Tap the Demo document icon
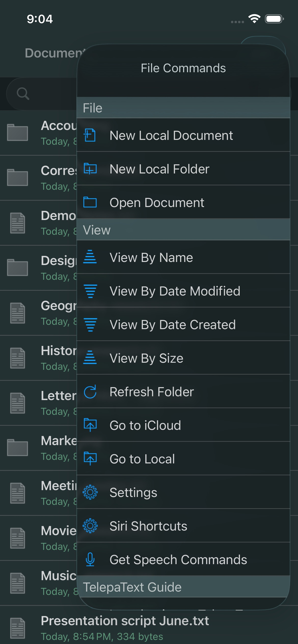The image size is (298, 644). 17,223
